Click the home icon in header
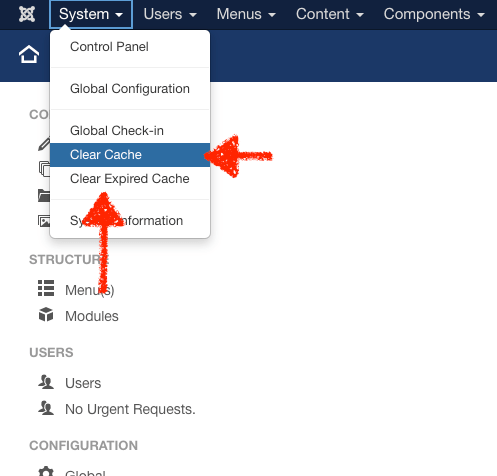The height and width of the screenshot is (476, 497). coord(29,54)
